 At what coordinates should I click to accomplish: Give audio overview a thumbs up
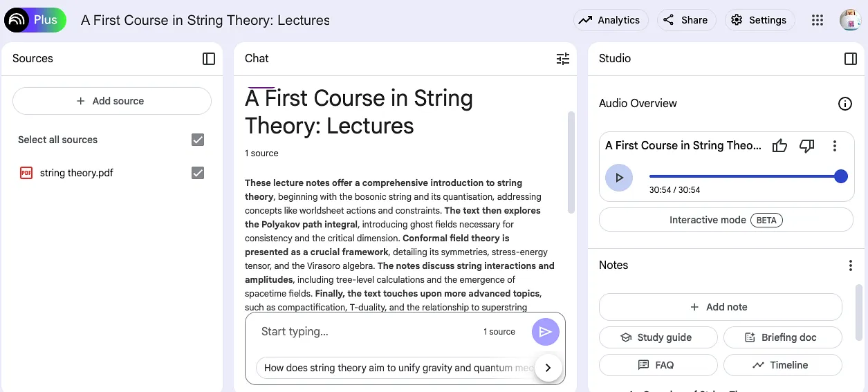point(780,146)
